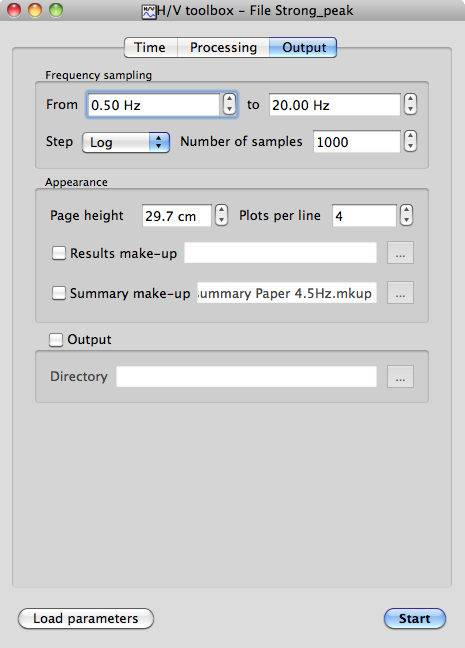Click the Load parameters button

click(86, 618)
